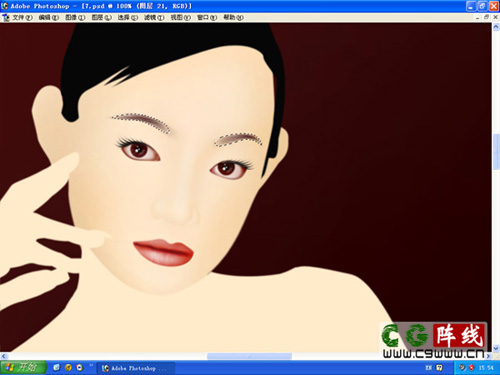Open the 视图(V) menu
Screen dimensions: 500x375
tap(181, 17)
